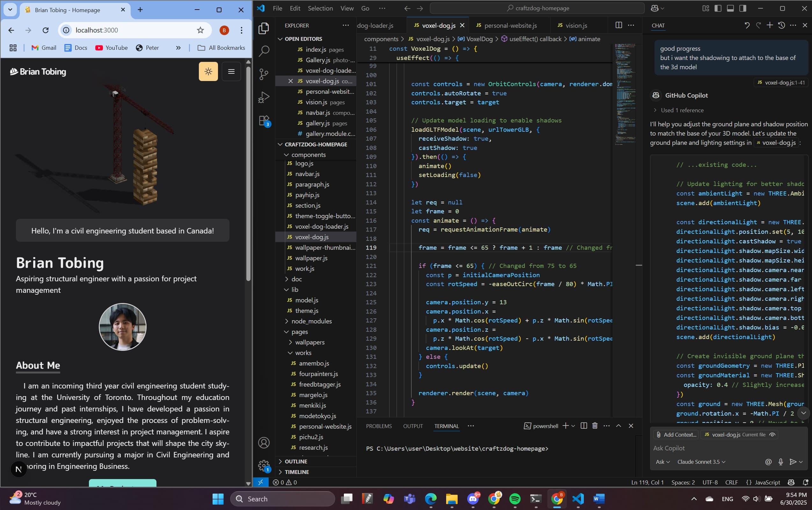This screenshot has width=812, height=510.
Task: Open Copilot icon in title bar
Action: [655, 8]
